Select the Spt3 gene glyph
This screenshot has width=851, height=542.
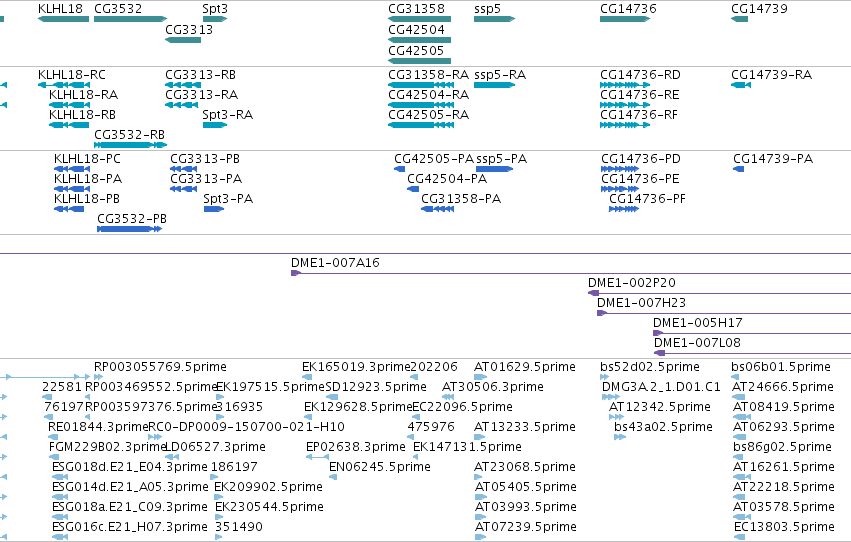pos(215,19)
